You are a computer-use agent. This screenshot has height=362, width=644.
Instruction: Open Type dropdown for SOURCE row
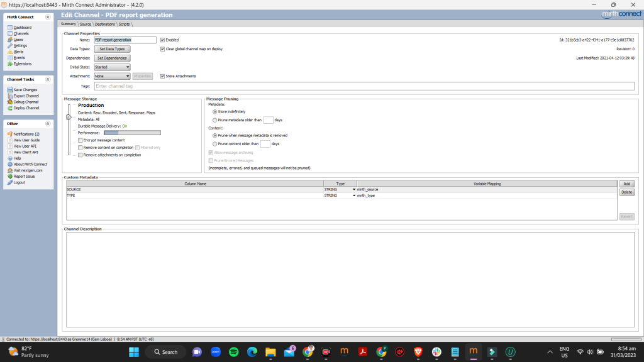[353, 190]
